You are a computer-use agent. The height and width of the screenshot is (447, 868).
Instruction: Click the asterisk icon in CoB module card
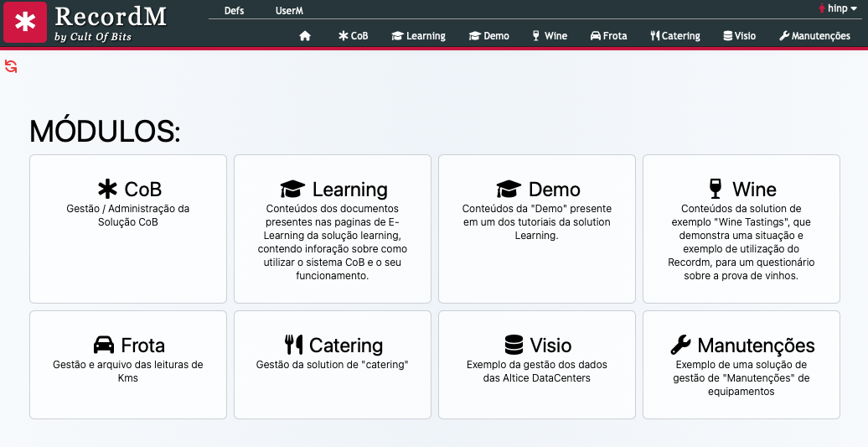(107, 190)
